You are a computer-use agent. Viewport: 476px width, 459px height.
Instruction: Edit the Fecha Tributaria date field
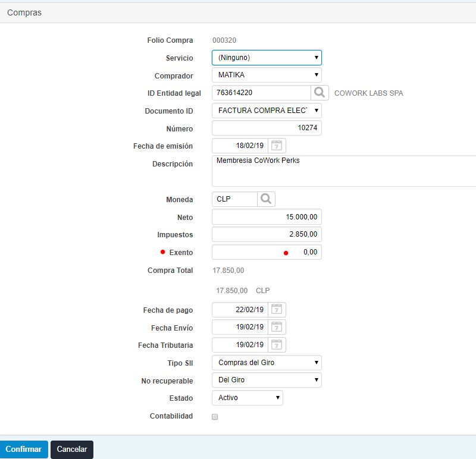pyautogui.click(x=240, y=345)
